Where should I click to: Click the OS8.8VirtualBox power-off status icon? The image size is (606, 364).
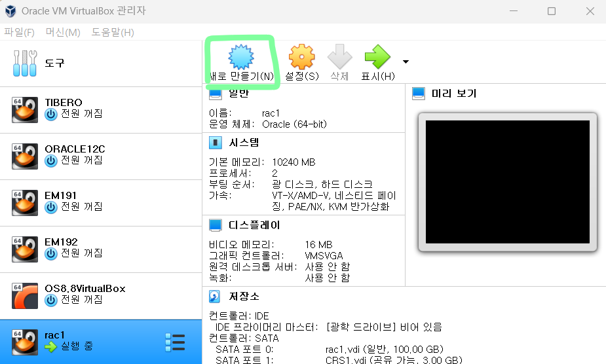pos(51,300)
